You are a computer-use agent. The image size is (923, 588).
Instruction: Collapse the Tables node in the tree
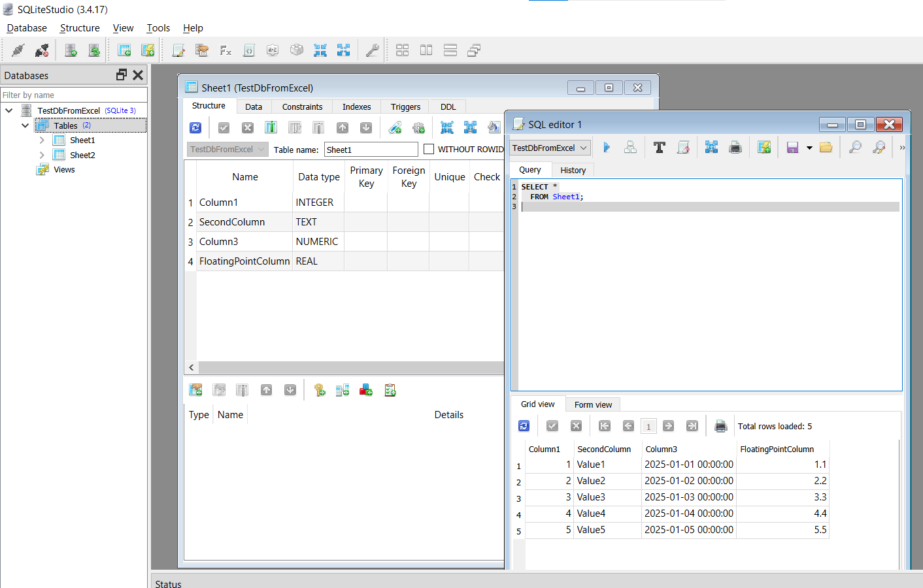pyautogui.click(x=25, y=125)
